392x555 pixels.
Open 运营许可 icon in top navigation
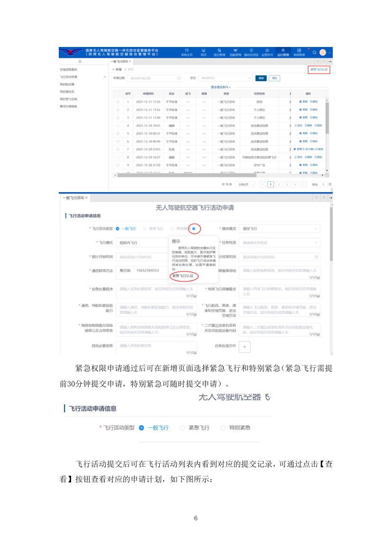click(x=267, y=51)
